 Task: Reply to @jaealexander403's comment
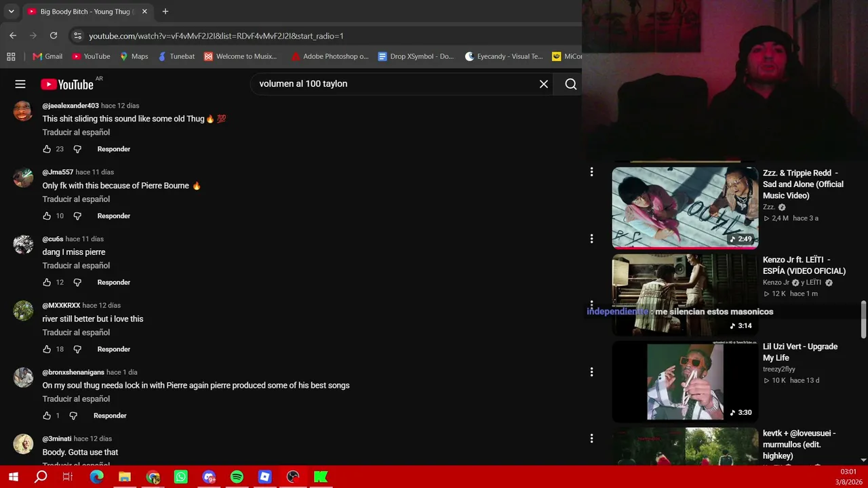pos(114,149)
